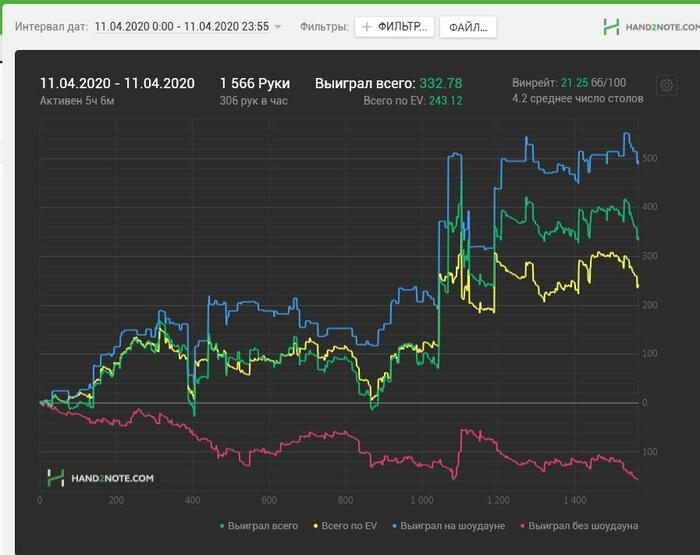700x555 pixels.
Task: Click the '306 рук в час' text
Action: (x=253, y=101)
